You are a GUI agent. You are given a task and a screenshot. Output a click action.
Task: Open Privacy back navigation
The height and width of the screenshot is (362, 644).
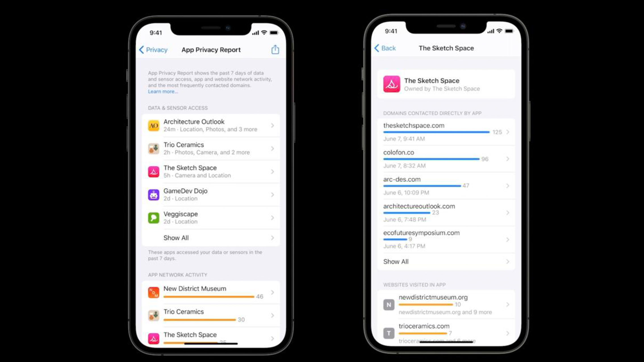(x=154, y=49)
